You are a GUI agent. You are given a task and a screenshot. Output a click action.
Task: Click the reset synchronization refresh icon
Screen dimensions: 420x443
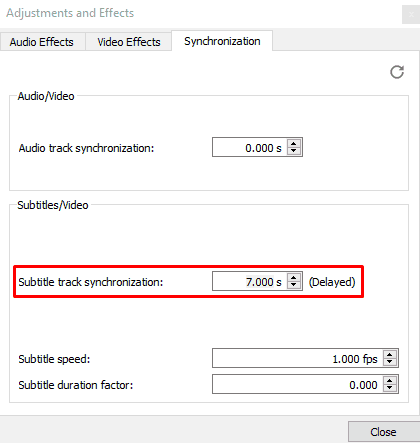coord(397,72)
